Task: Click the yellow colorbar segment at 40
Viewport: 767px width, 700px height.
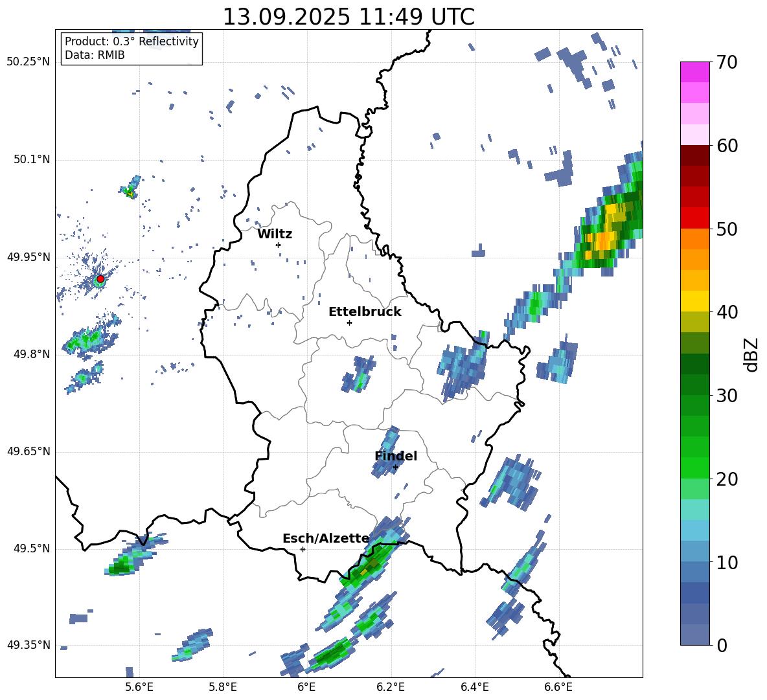Action: (x=694, y=301)
